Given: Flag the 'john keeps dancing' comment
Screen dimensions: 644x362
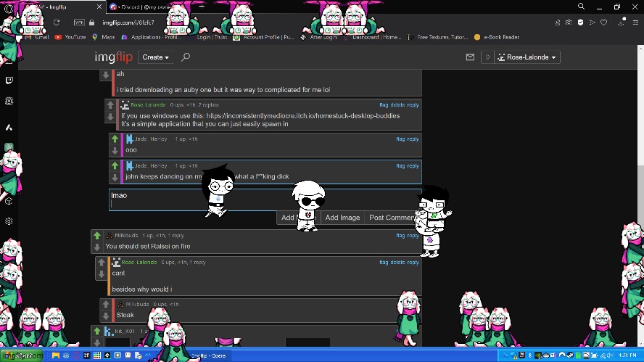Looking at the screenshot, I should [400, 165].
